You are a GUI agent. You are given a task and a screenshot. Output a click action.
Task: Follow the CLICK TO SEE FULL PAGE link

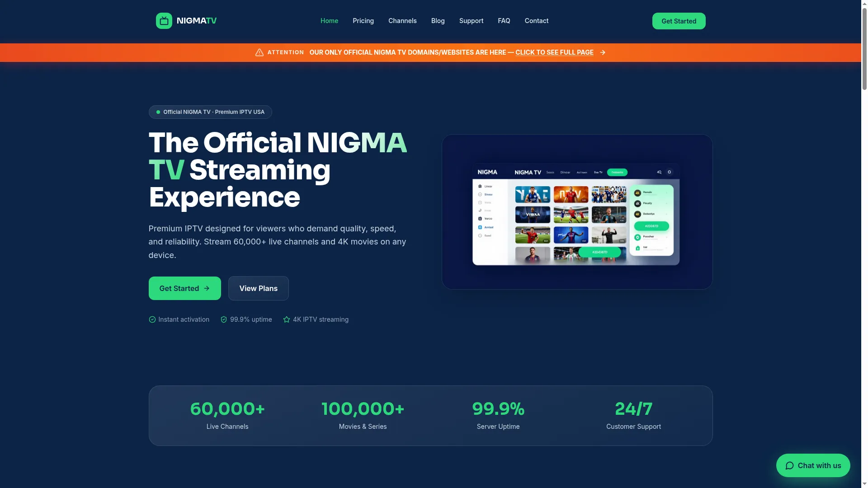[554, 52]
